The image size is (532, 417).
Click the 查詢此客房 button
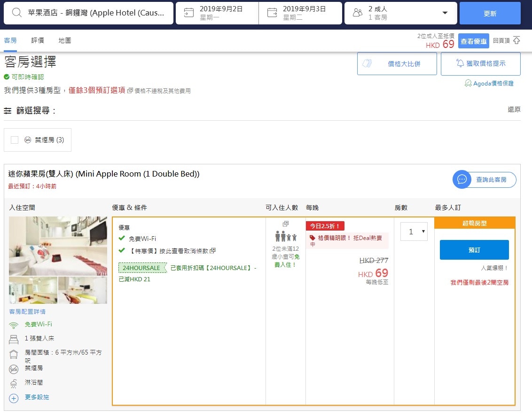(x=485, y=179)
